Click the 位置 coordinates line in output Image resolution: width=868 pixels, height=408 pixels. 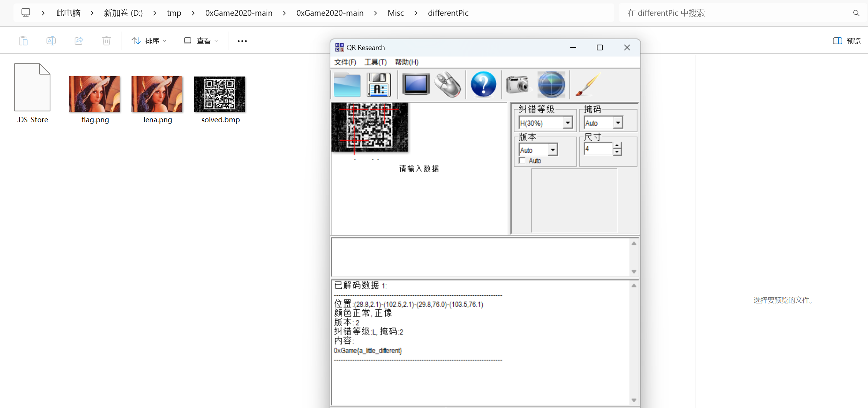pos(409,304)
